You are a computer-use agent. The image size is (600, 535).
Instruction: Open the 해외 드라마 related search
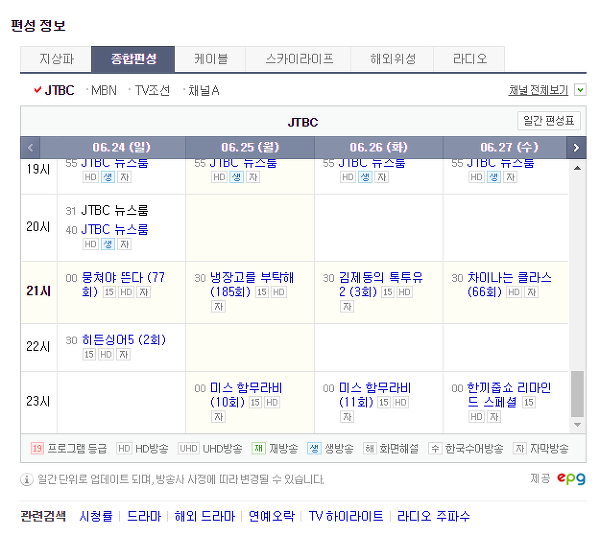tap(205, 516)
